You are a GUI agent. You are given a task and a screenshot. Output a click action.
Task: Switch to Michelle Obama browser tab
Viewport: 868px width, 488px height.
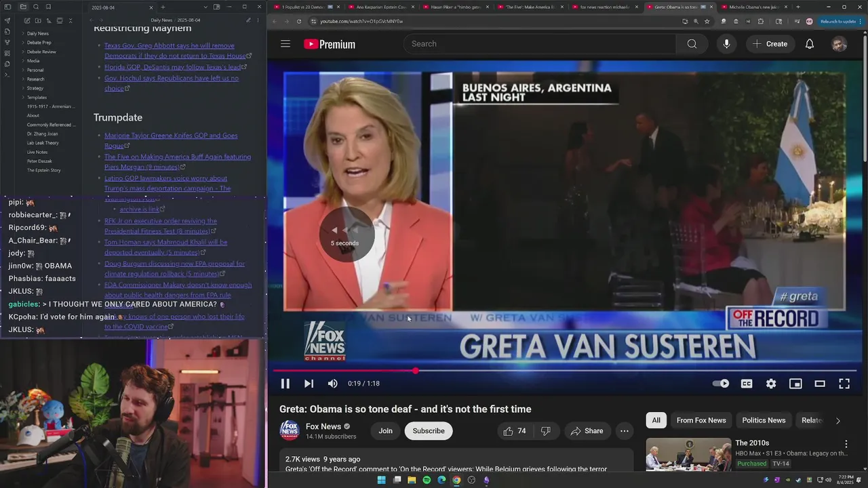click(753, 7)
